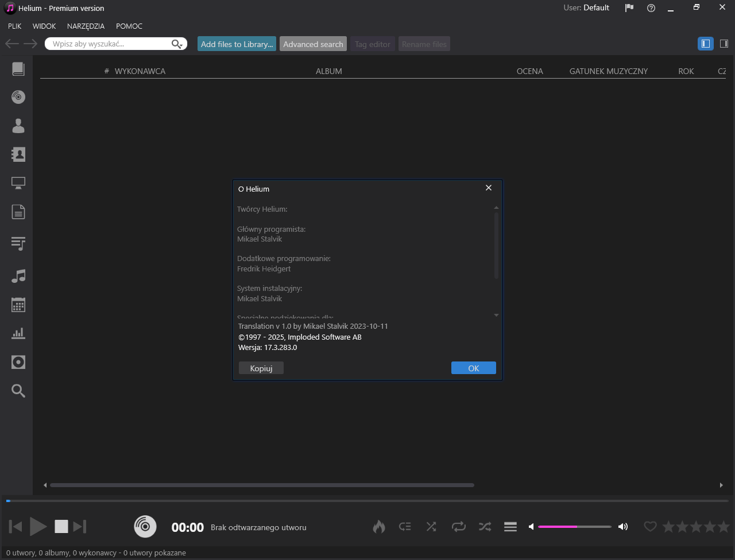This screenshot has height=560, width=735.
Task: Stop playback with the square button
Action: [x=61, y=527]
